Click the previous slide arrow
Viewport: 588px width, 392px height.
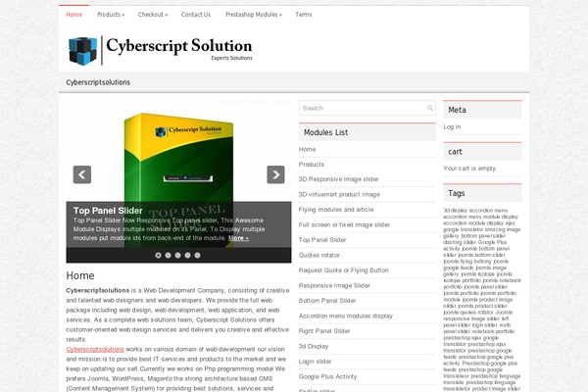pyautogui.click(x=82, y=174)
